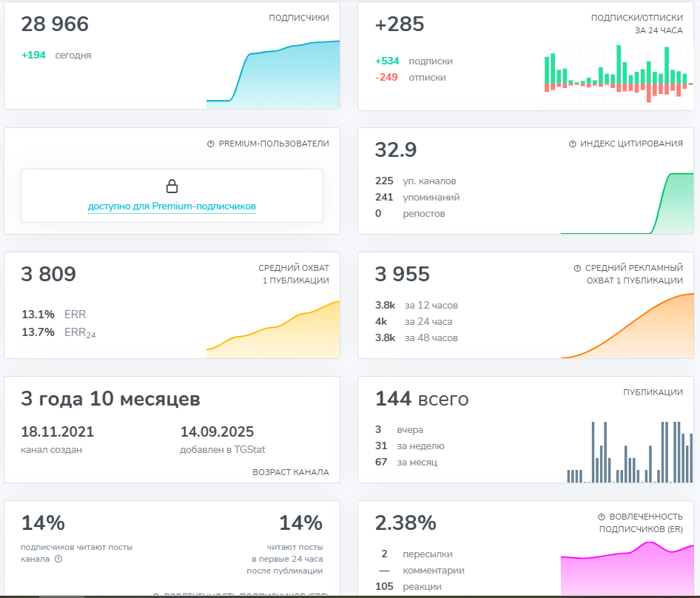This screenshot has width=700, height=598.
Task: Click the 28 966 subscribers count
Action: pos(55,24)
